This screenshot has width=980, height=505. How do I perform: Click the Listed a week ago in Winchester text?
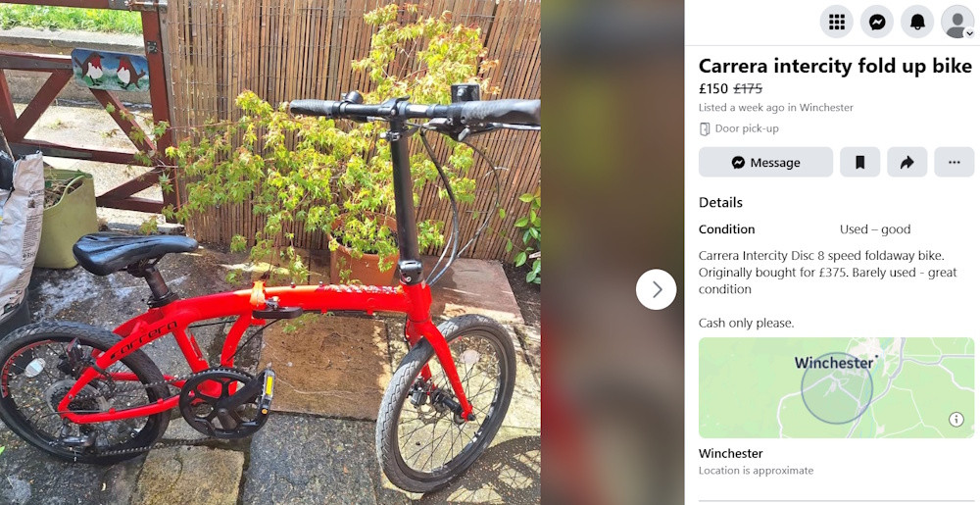coord(775,108)
